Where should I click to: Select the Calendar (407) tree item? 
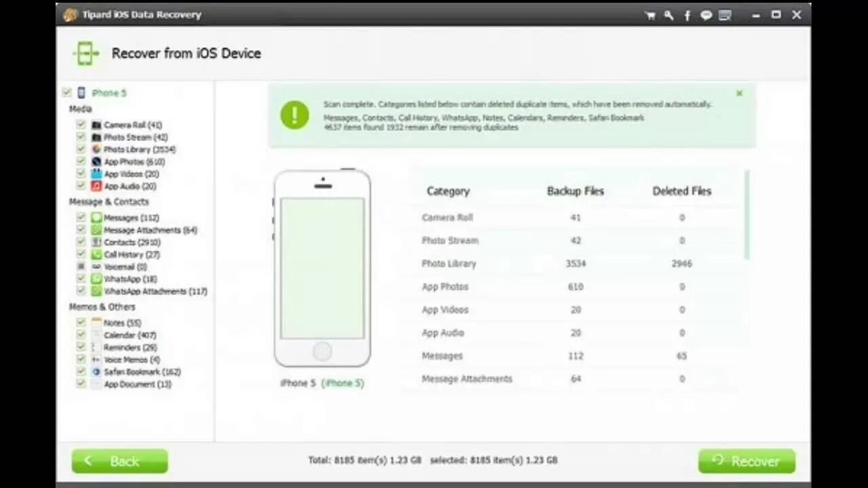[x=130, y=335]
